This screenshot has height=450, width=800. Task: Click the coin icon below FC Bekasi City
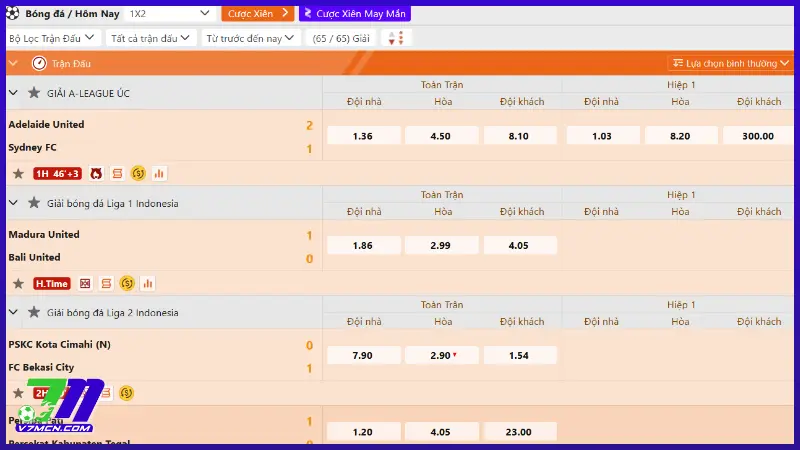127,393
